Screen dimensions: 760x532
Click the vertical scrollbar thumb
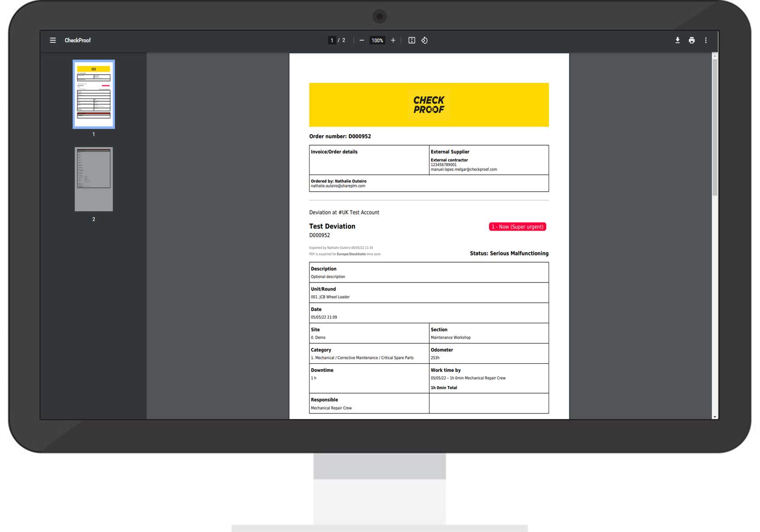(715, 127)
